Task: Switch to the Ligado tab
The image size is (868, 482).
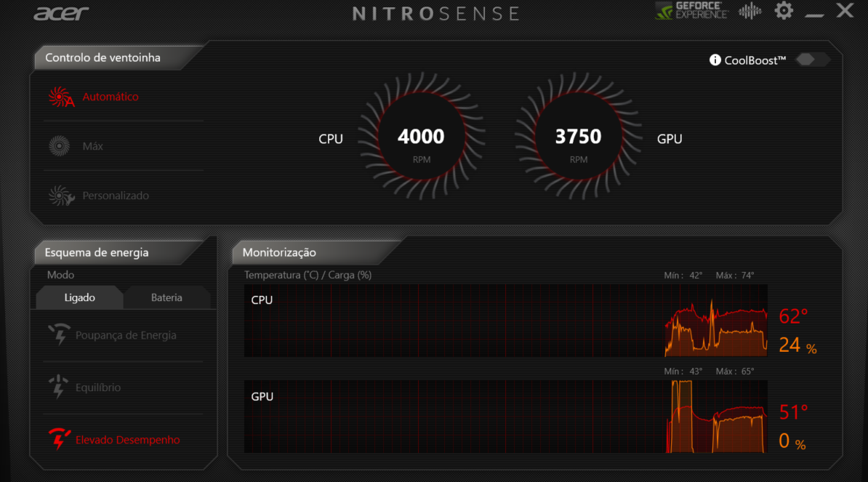Action: pos(79,297)
